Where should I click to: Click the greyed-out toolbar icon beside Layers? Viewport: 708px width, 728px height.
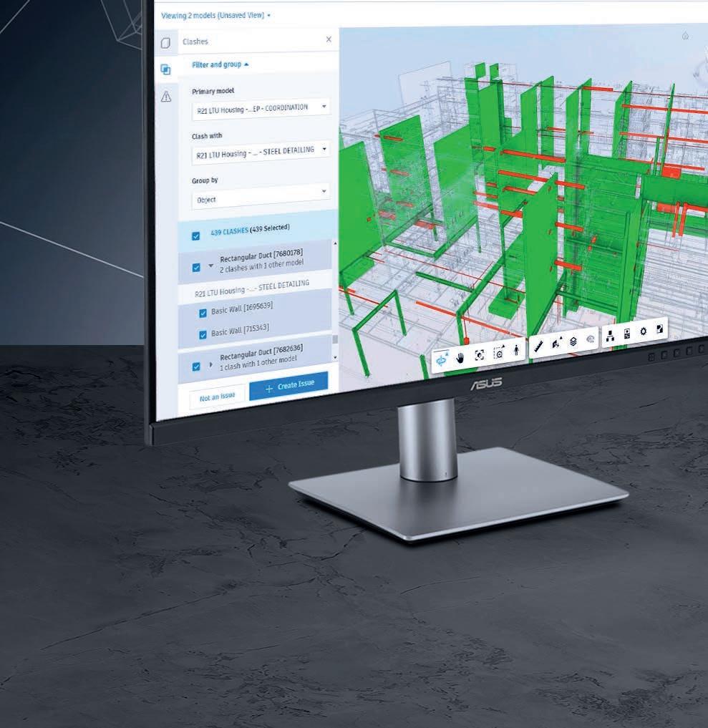pyautogui.click(x=591, y=339)
